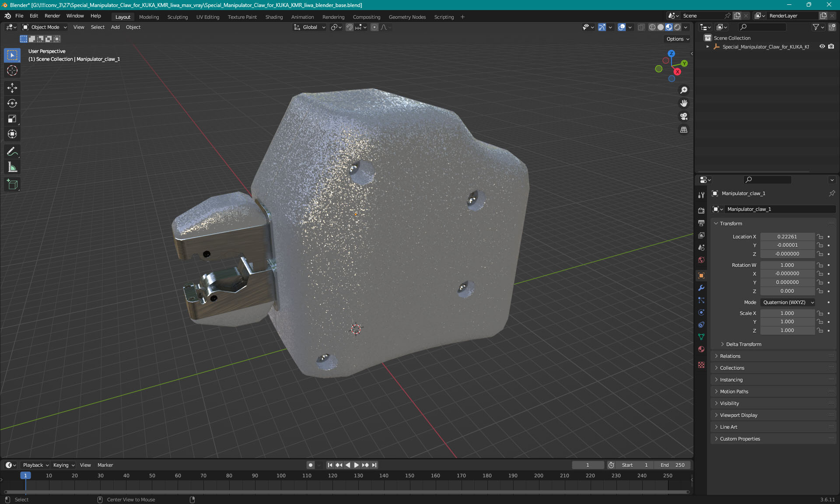Viewport: 840px width, 504px height.
Task: Switch to wireframe viewport shading
Action: 652,27
